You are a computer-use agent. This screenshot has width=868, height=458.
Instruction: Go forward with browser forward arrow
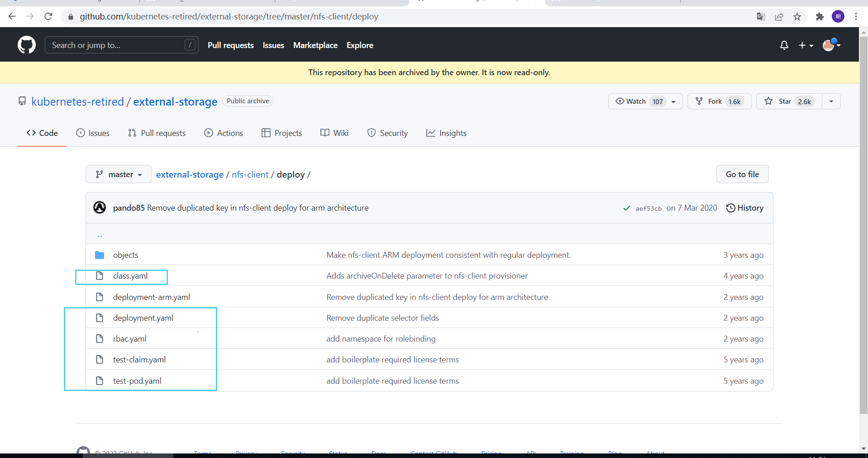click(x=30, y=17)
